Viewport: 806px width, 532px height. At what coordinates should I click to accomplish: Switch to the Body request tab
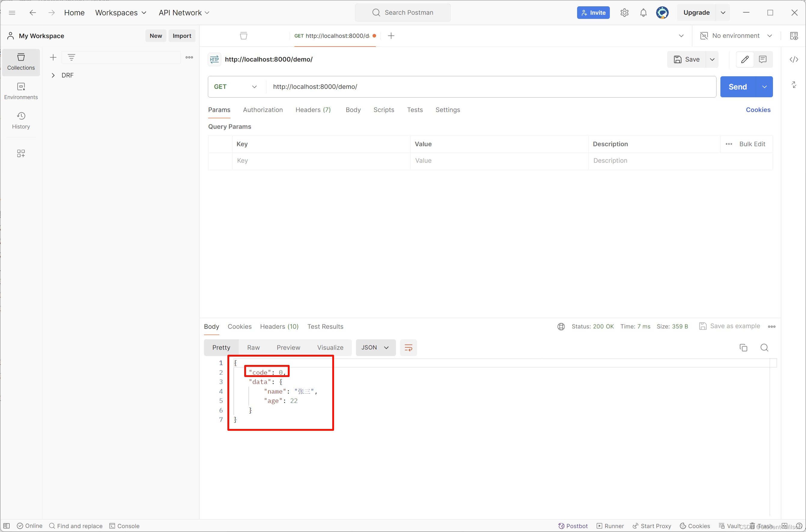point(353,109)
